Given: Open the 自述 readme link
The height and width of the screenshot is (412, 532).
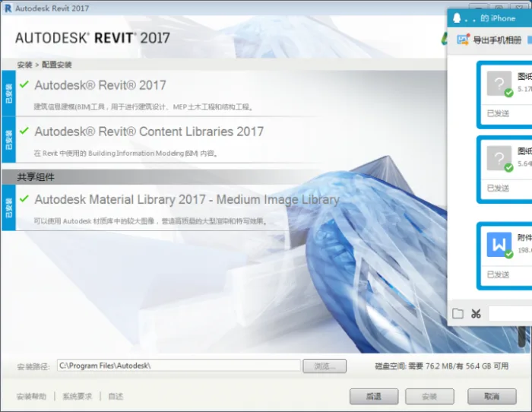Looking at the screenshot, I should pos(116,396).
